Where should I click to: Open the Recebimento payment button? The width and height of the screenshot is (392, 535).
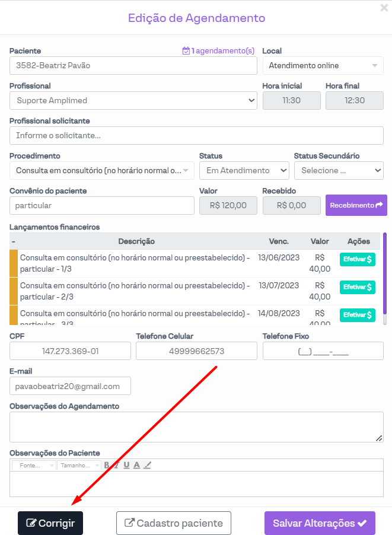356,205
